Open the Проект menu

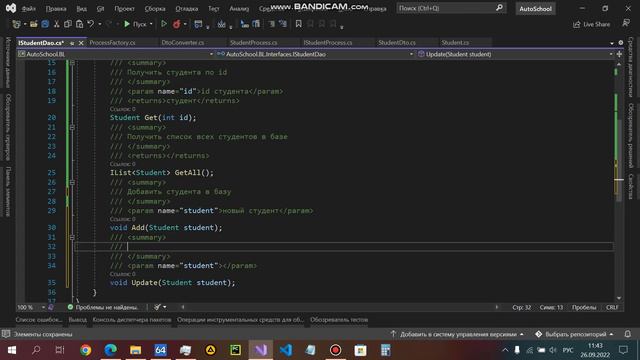[x=124, y=8]
